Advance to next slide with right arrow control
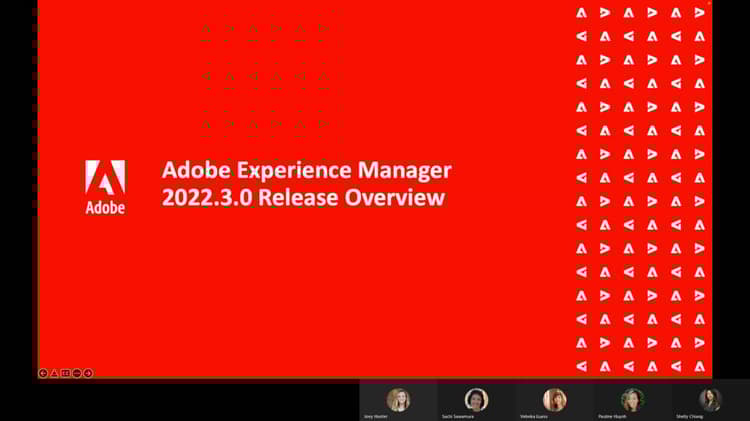Screen dimensions: 750x421 pos(88,373)
